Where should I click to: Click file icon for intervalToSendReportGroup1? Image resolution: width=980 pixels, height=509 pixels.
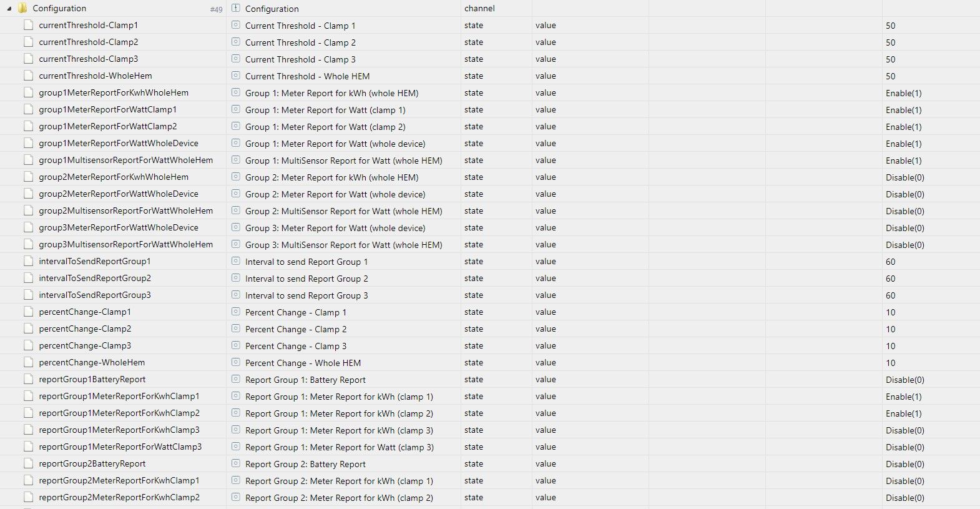click(x=28, y=261)
